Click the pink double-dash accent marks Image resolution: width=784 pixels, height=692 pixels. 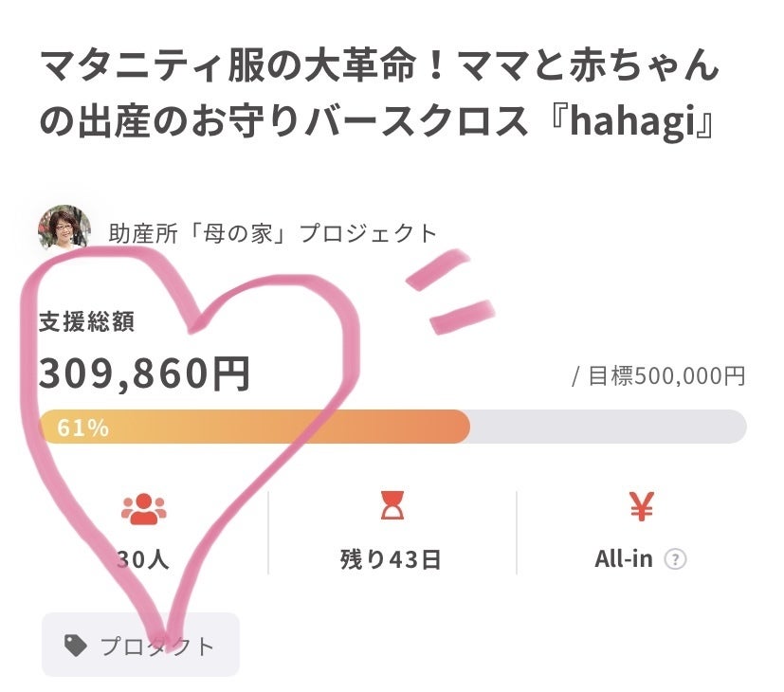[451, 292]
